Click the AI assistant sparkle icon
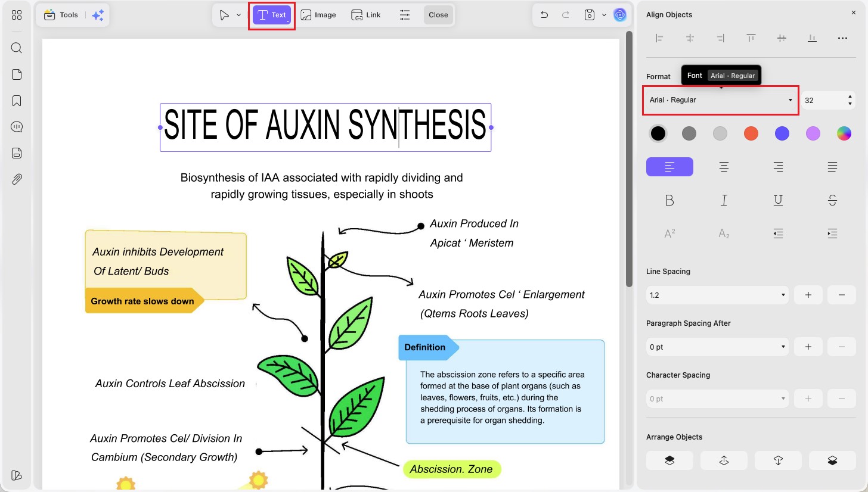Image resolution: width=868 pixels, height=492 pixels. 97,15
